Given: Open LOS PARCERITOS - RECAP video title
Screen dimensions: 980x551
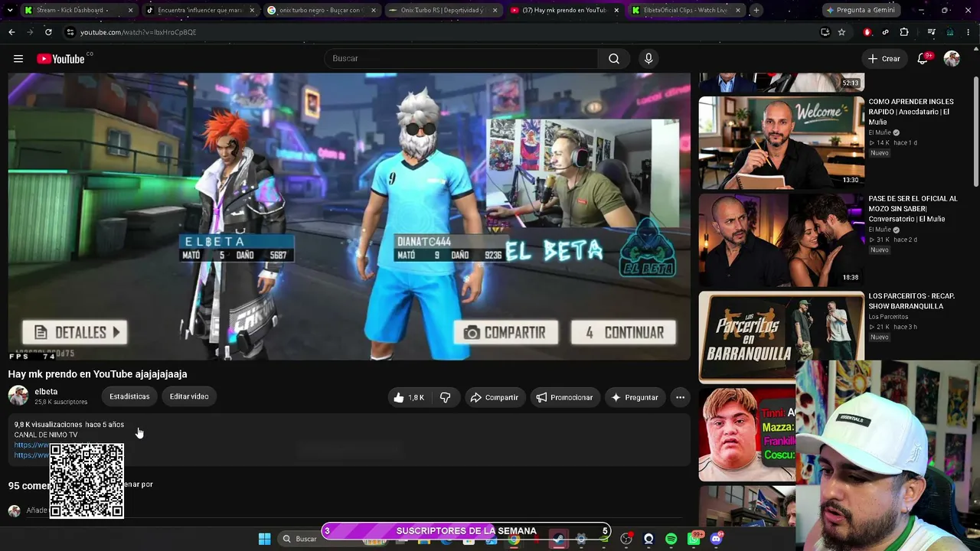Looking at the screenshot, I should (x=911, y=301).
